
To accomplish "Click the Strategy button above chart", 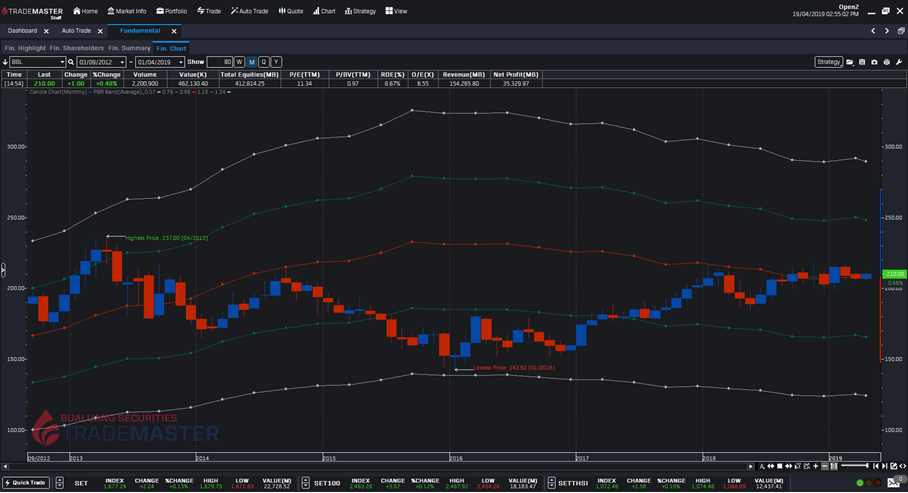I will 828,62.
